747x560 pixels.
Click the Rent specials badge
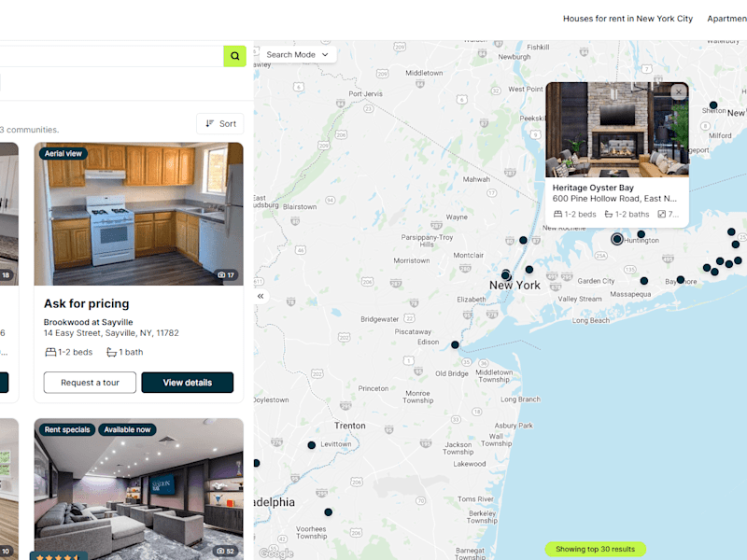point(67,429)
